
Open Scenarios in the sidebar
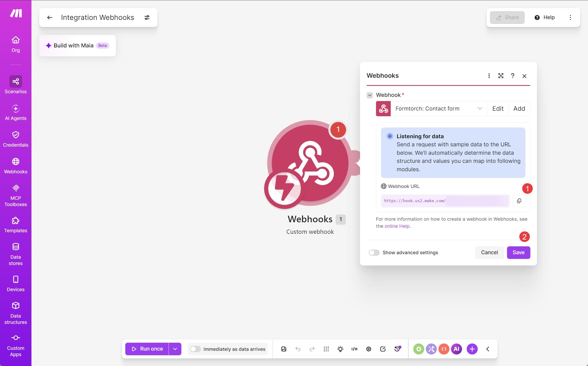click(15, 85)
